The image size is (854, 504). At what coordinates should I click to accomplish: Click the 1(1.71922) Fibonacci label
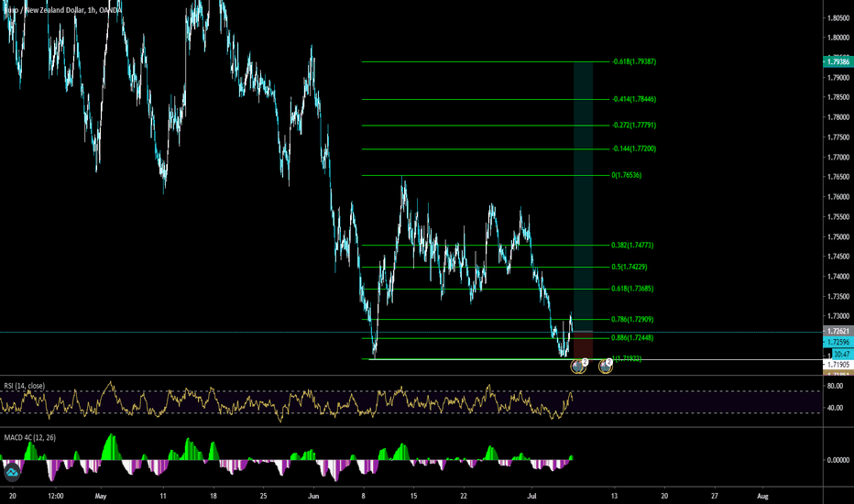627,358
